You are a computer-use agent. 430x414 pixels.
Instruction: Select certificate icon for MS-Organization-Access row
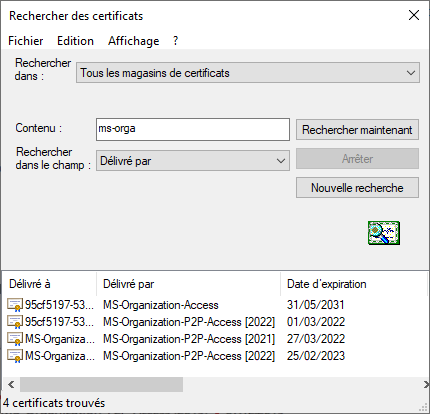pos(15,305)
